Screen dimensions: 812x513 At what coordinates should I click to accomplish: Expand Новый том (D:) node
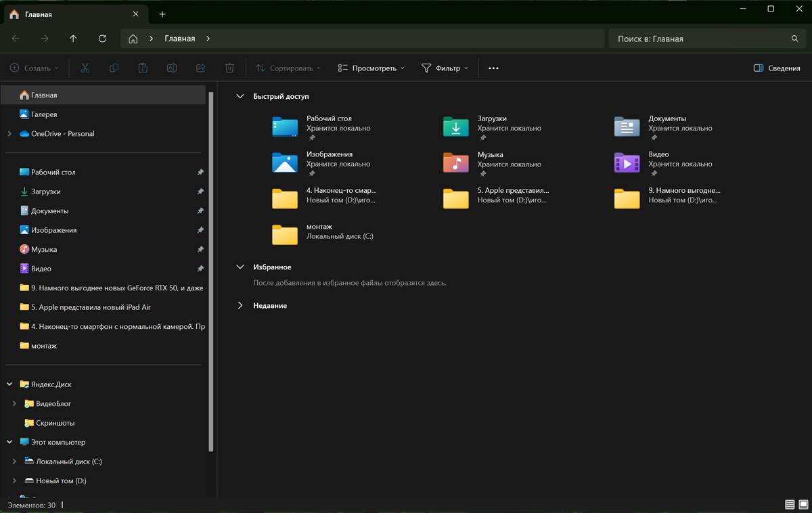15,481
